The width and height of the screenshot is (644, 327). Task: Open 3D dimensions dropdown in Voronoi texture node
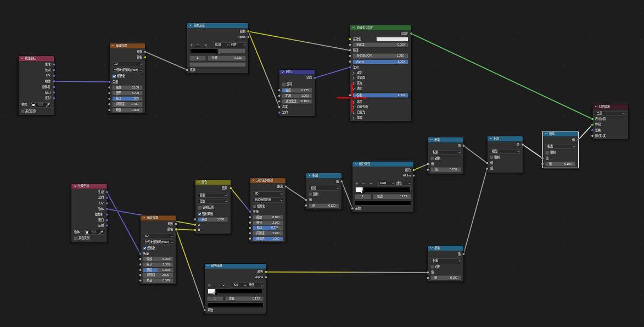268,193
